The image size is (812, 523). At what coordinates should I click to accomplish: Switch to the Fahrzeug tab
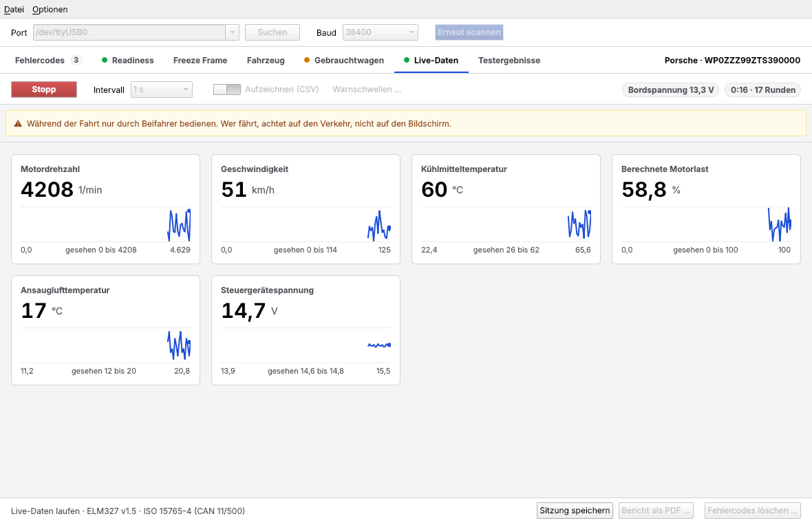point(266,61)
